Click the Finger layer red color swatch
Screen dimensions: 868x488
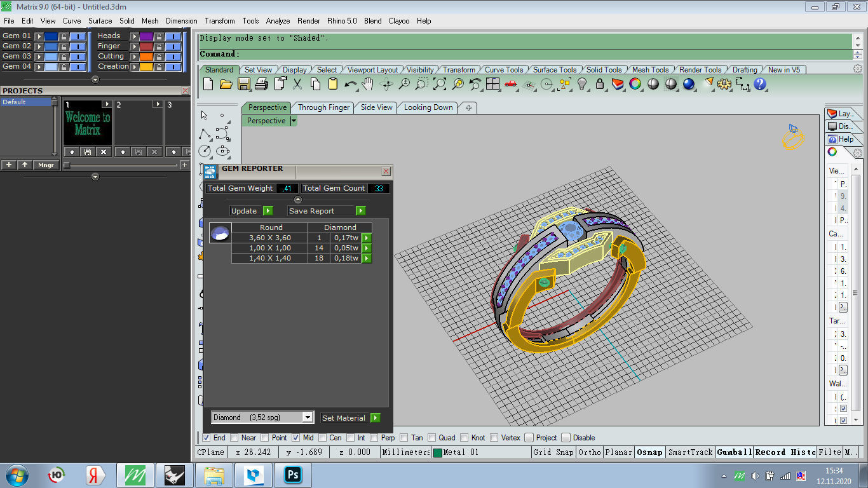(146, 46)
